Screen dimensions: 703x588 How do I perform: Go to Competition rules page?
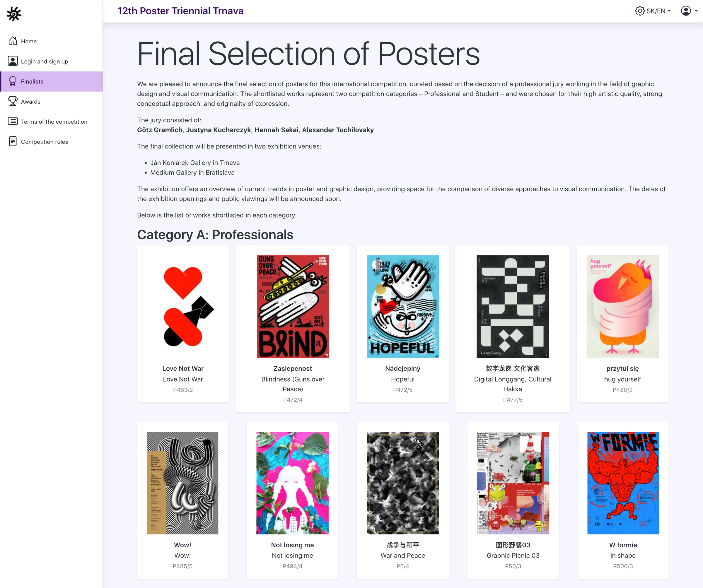coord(44,142)
